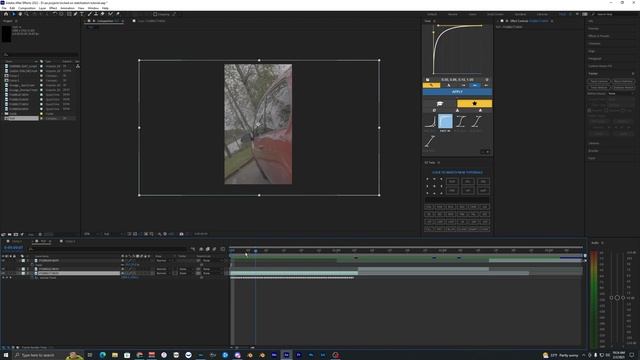This screenshot has width=640, height=360.
Task: Open the Edit menu
Action: (12, 8)
